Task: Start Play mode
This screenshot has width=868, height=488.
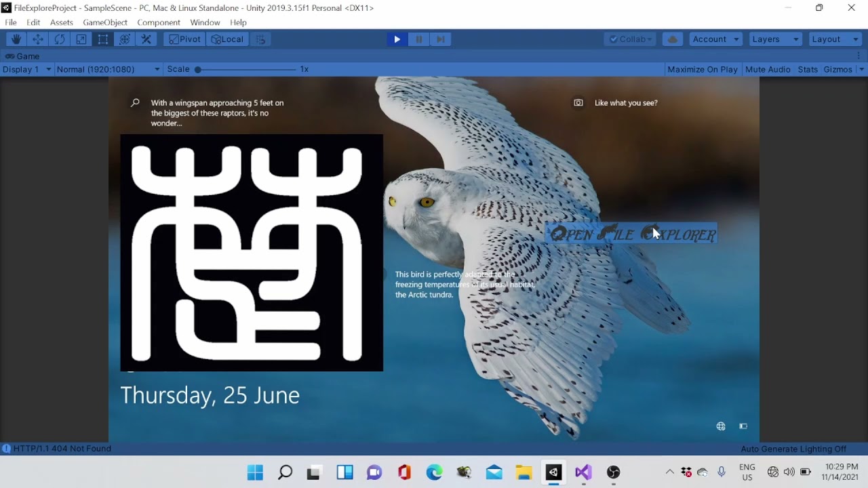Action: click(x=397, y=39)
